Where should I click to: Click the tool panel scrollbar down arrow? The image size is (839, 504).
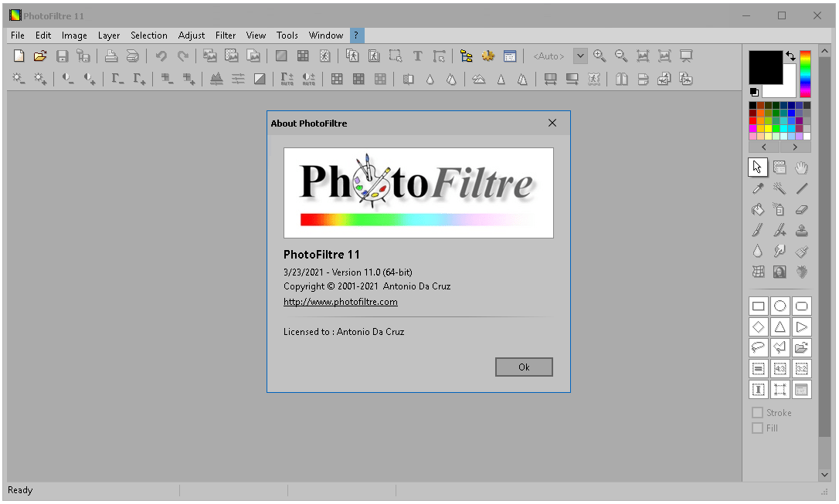click(824, 475)
